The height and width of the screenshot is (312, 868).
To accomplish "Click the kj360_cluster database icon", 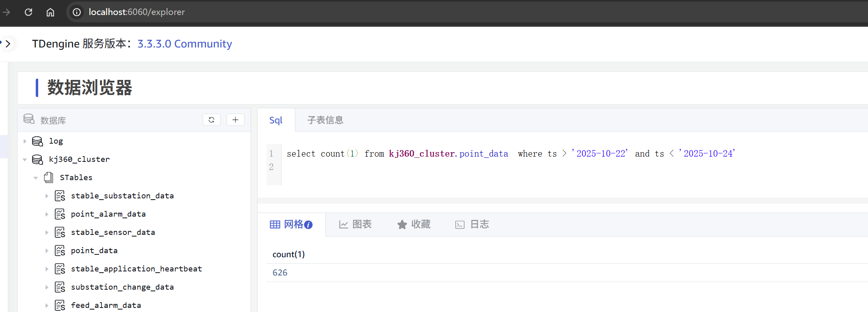I will point(37,159).
